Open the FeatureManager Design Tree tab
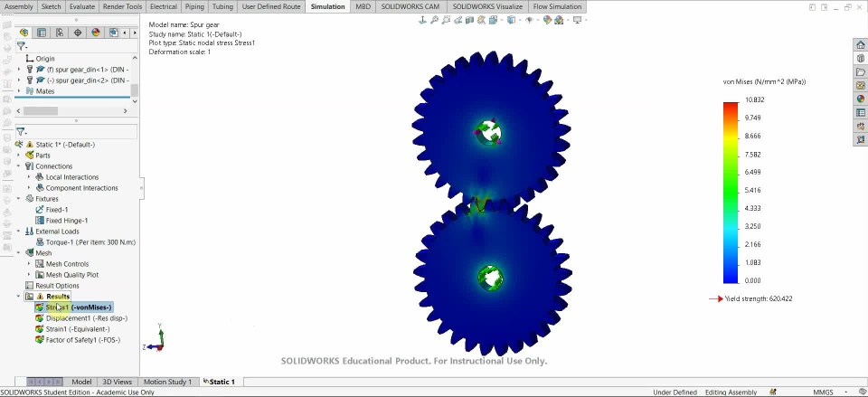The width and height of the screenshot is (868, 397). 24,33
